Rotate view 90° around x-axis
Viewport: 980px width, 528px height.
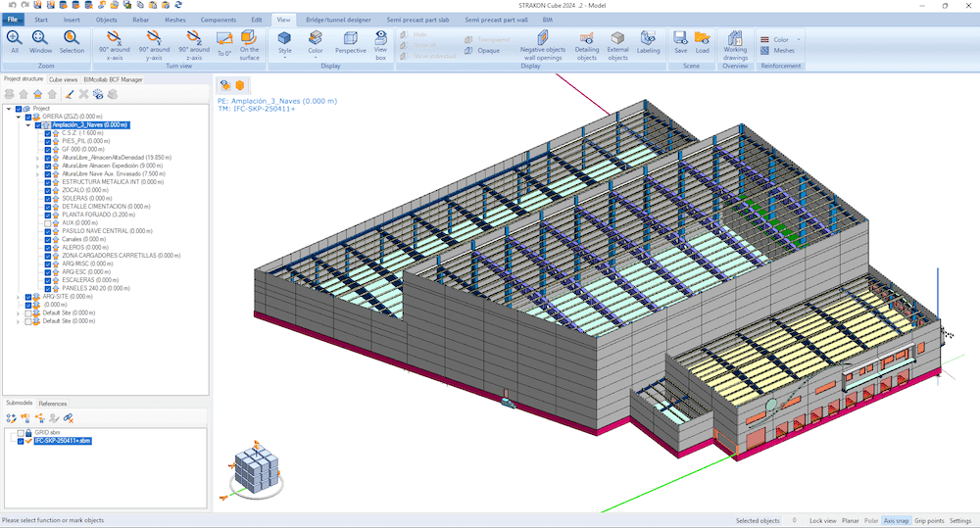click(115, 45)
